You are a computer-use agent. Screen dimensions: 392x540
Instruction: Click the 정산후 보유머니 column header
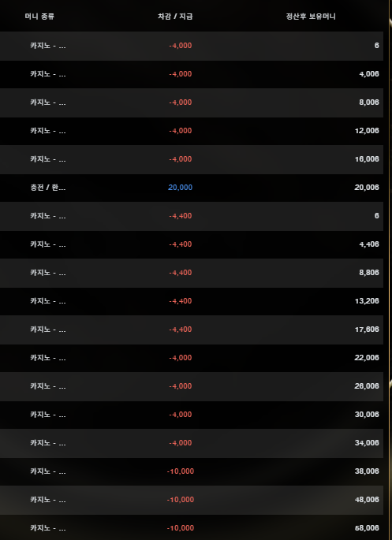click(x=311, y=17)
